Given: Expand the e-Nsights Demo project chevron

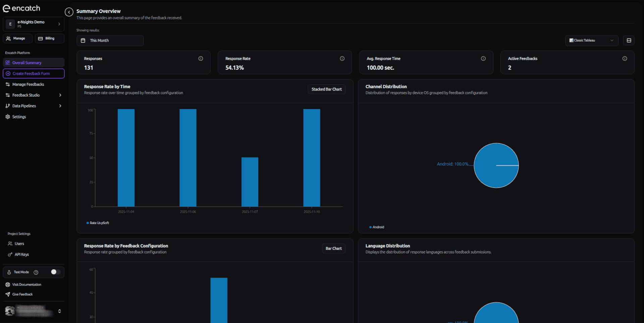Looking at the screenshot, I should (x=59, y=24).
